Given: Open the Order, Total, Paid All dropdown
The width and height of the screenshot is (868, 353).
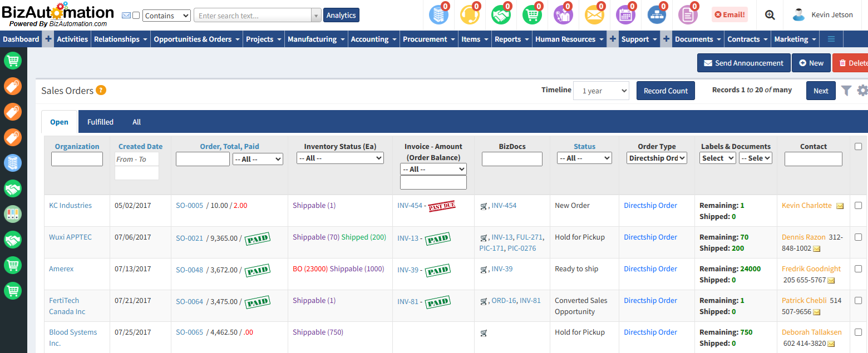Looking at the screenshot, I should [258, 159].
